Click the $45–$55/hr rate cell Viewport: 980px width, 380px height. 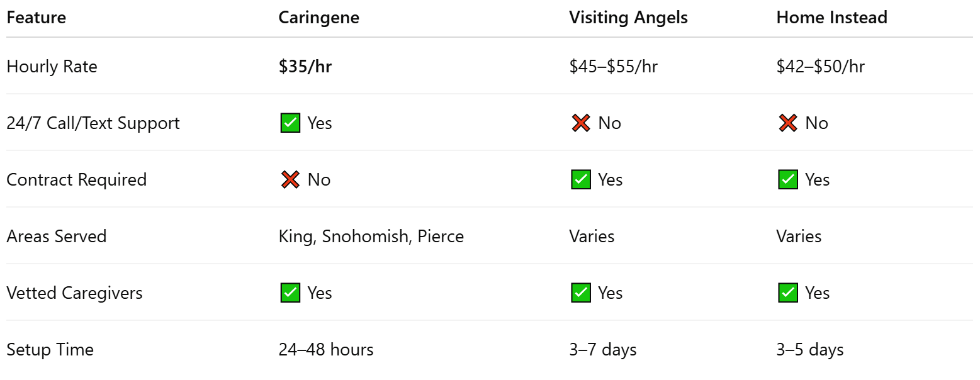pos(613,67)
